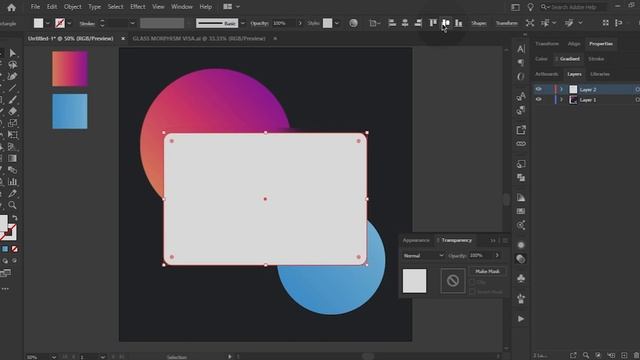Switch to the Artboards tab
This screenshot has width=640, height=360.
(546, 74)
